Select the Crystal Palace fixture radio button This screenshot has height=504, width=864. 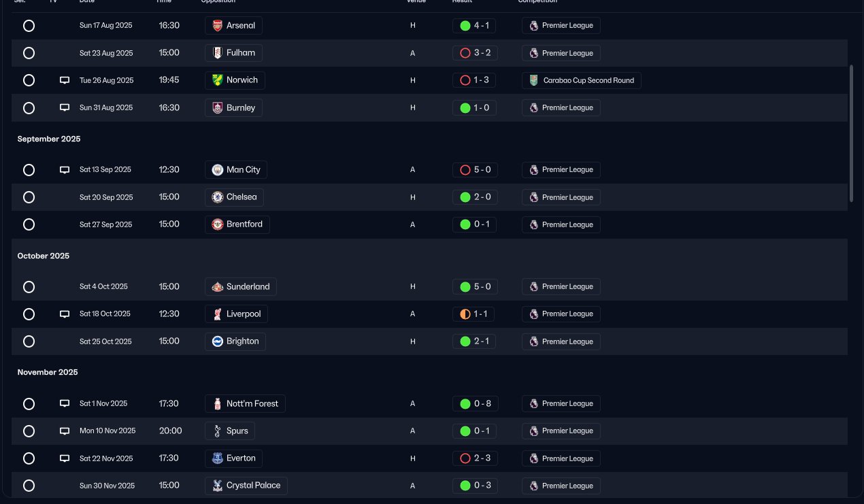pos(29,486)
